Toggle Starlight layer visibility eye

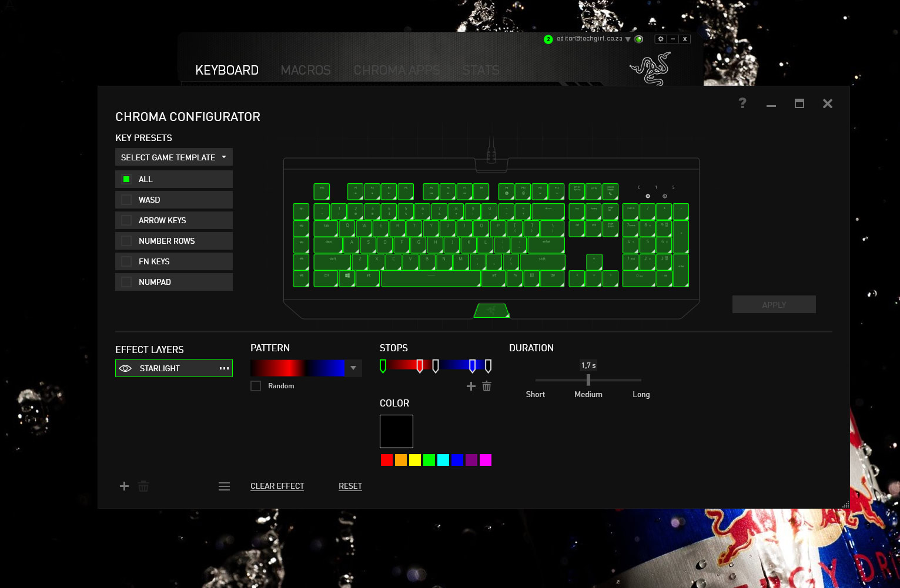[125, 368]
